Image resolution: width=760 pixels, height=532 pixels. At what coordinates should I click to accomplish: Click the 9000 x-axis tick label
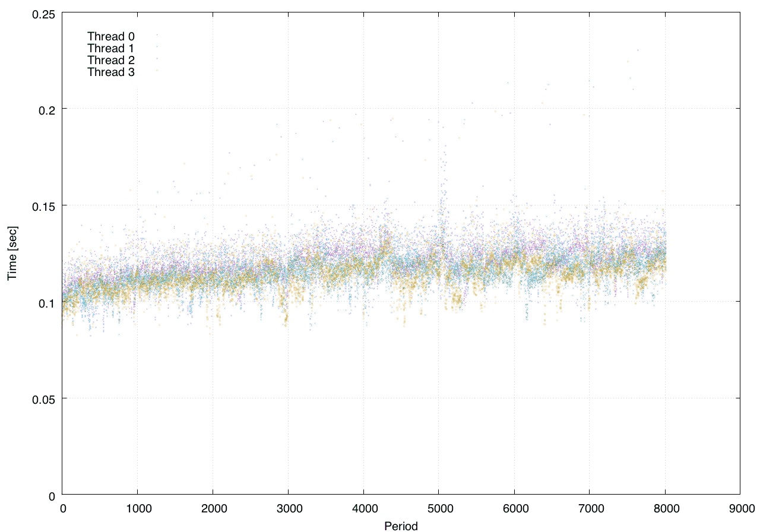tap(740, 509)
